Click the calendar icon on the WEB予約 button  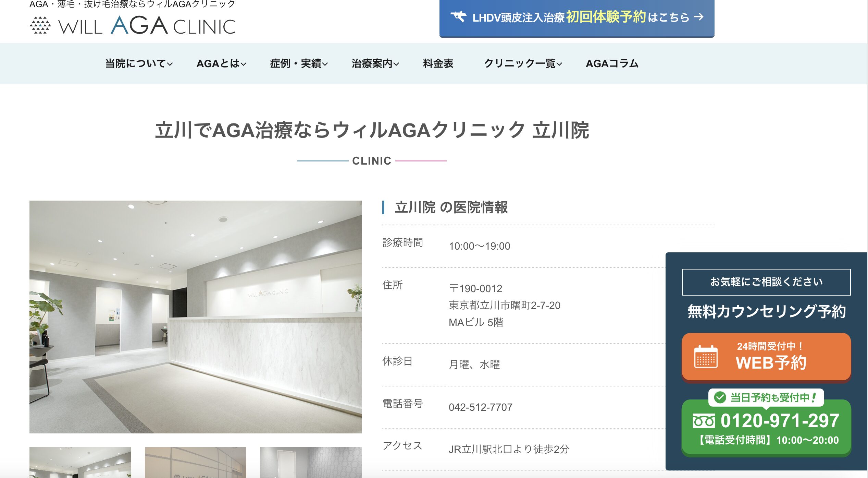click(706, 357)
